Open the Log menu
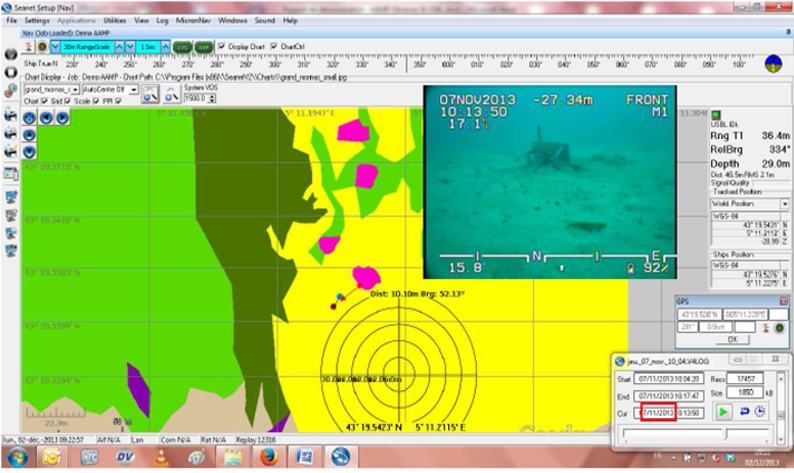The width and height of the screenshot is (794, 473). pyautogui.click(x=162, y=21)
